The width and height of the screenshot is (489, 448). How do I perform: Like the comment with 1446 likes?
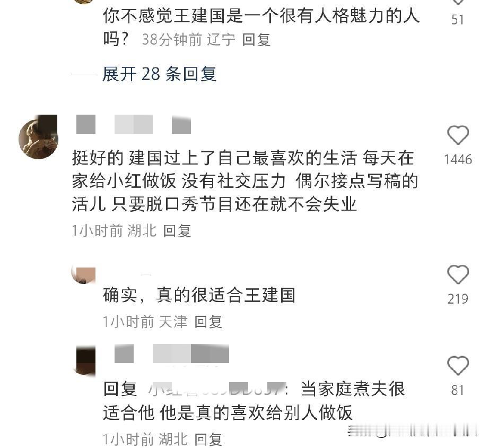point(458,135)
